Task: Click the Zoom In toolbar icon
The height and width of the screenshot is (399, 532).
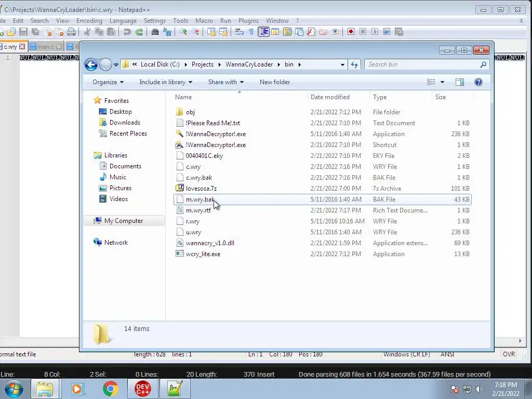Action: [183, 32]
